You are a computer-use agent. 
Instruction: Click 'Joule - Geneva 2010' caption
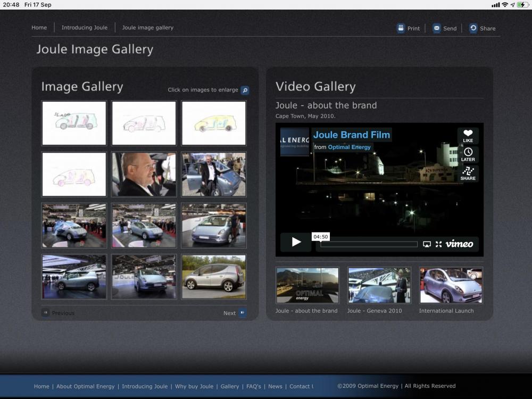374,311
